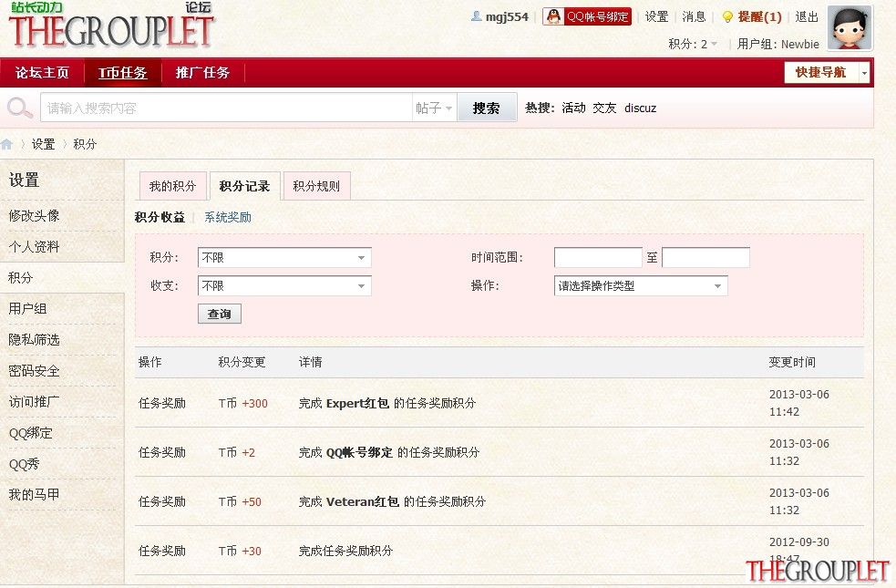Click the discuz hot search term
The width and height of the screenshot is (896, 588).
tap(641, 108)
